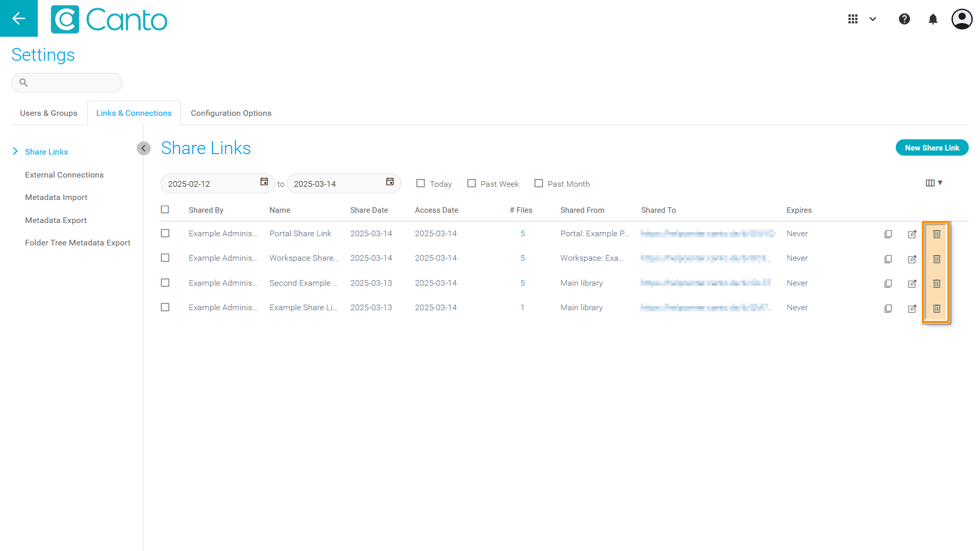Open the Configuration Options tab
The width and height of the screenshot is (980, 551).
(x=231, y=113)
